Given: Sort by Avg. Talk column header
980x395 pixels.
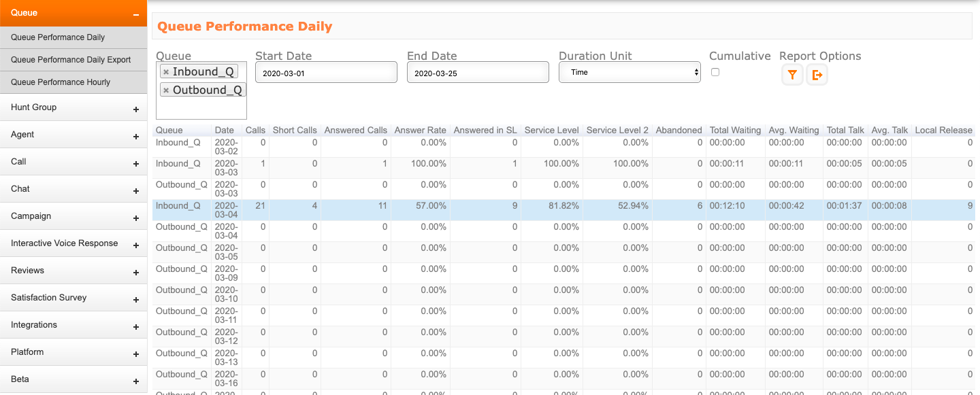Looking at the screenshot, I should click(889, 130).
